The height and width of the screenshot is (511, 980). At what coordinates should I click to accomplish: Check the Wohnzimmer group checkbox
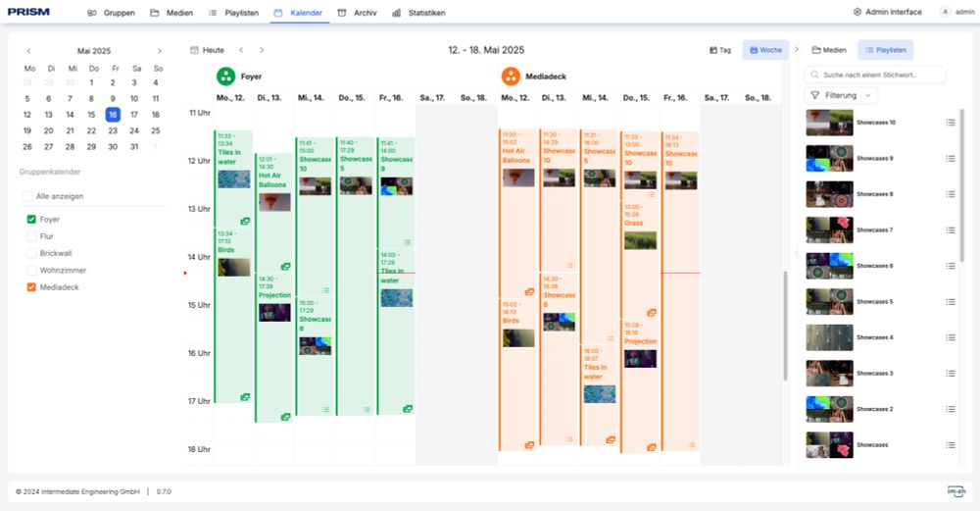click(x=31, y=270)
